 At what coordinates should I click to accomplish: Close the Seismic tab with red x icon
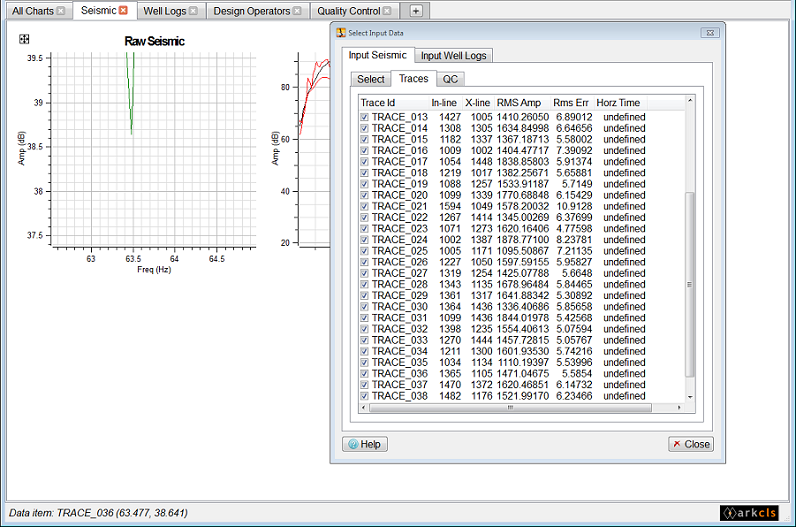point(123,10)
